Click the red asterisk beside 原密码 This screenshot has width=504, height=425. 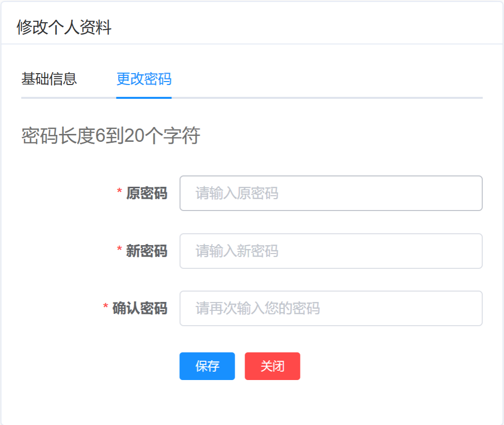coord(120,192)
